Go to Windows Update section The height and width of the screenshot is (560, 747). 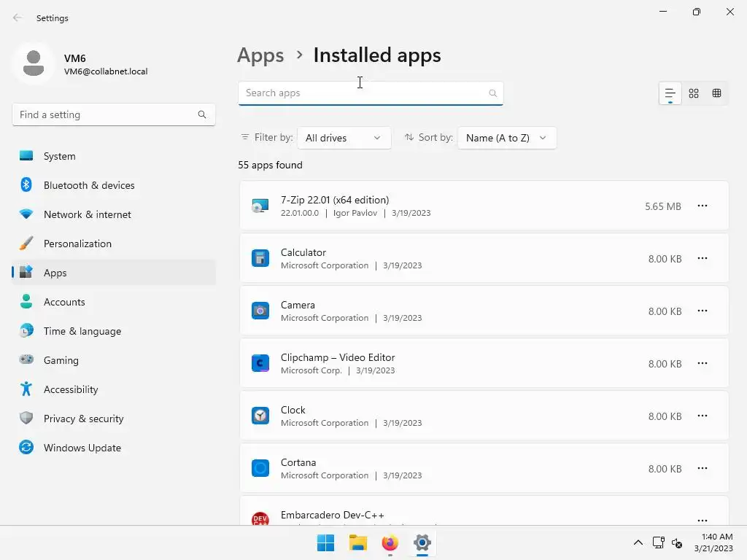(82, 448)
